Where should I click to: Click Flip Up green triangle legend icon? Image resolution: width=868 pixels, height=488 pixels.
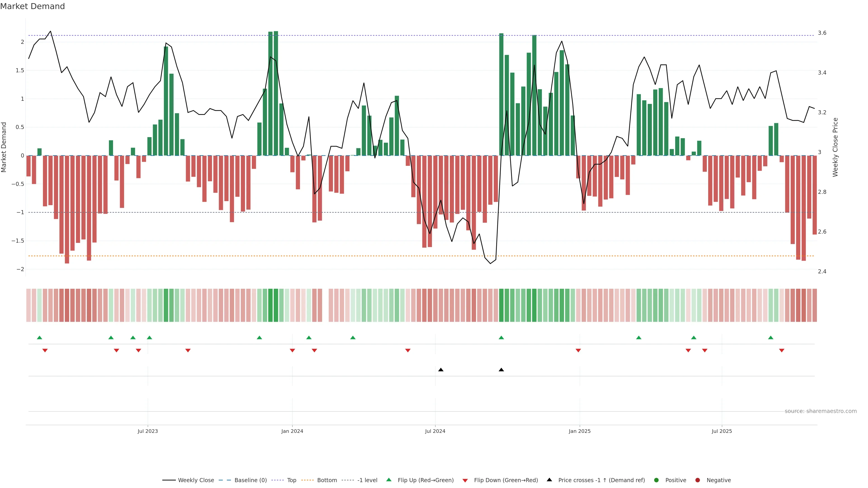[x=389, y=480]
